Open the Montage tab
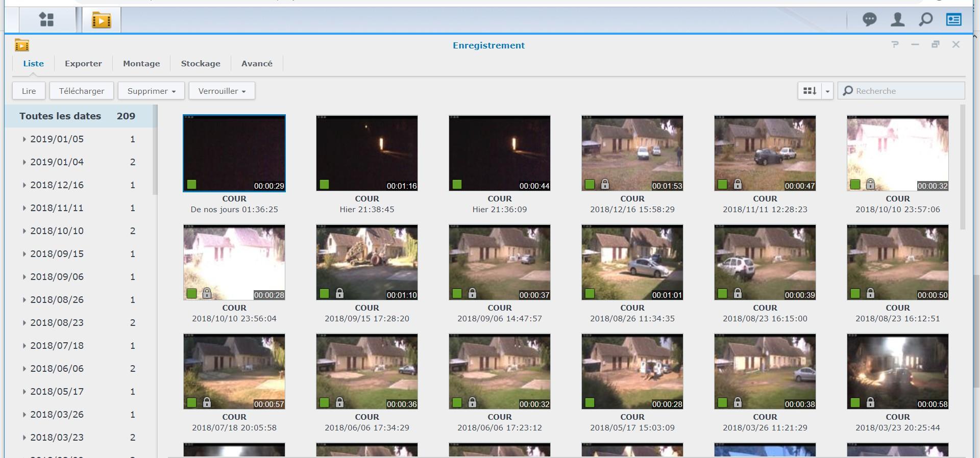 coord(141,64)
